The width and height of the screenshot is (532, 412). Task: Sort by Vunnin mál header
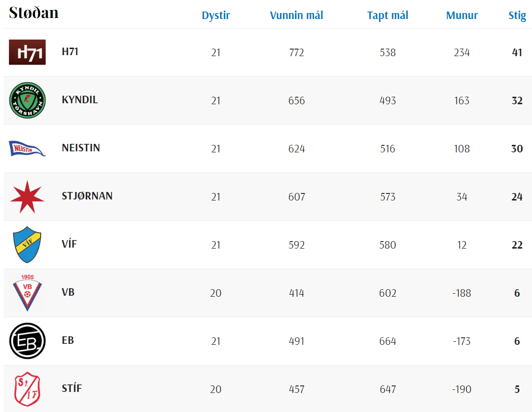296,15
